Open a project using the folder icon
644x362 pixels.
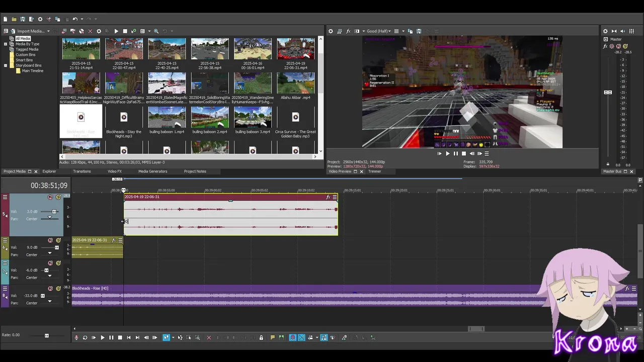[14, 19]
